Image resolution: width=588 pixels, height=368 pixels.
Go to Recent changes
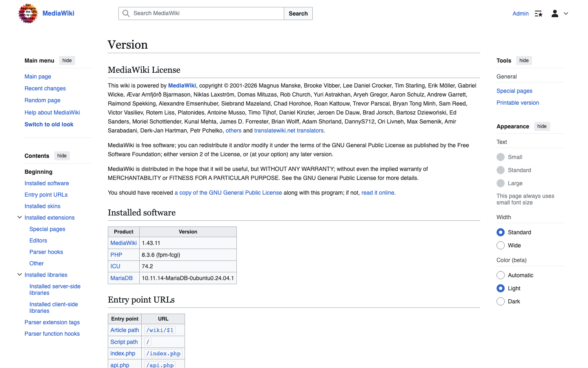(45, 88)
